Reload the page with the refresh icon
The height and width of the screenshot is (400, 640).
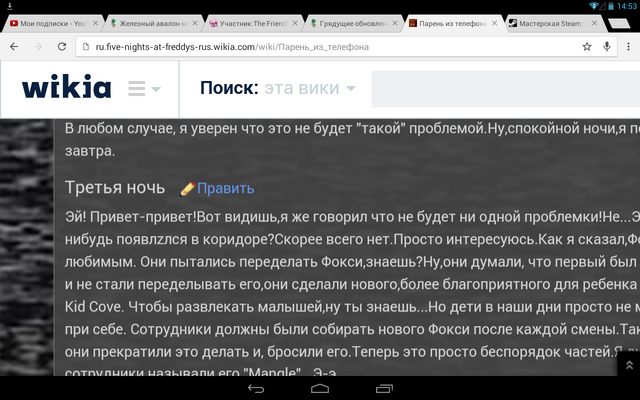62,47
